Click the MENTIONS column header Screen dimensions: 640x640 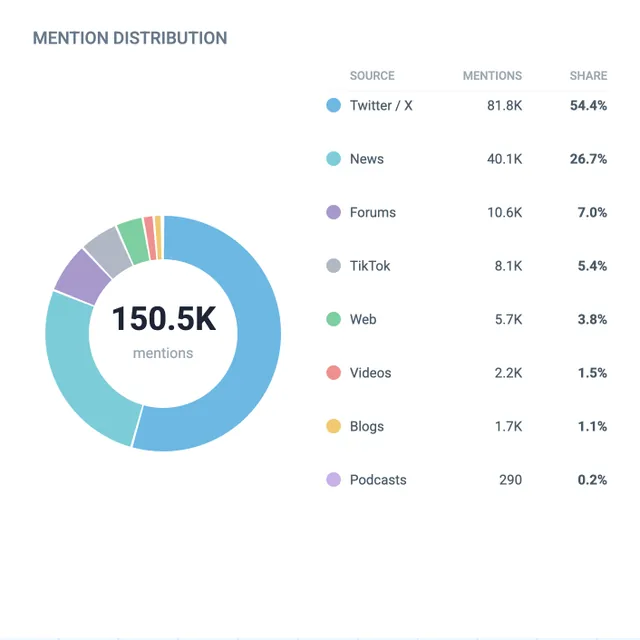492,76
